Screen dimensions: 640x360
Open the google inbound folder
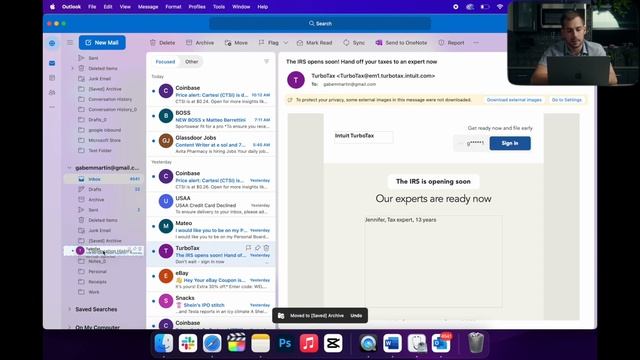[x=103, y=130]
